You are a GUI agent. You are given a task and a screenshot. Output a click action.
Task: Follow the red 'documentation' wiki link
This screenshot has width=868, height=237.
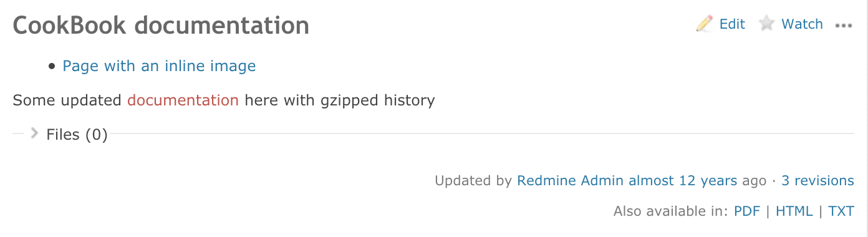pos(183,100)
